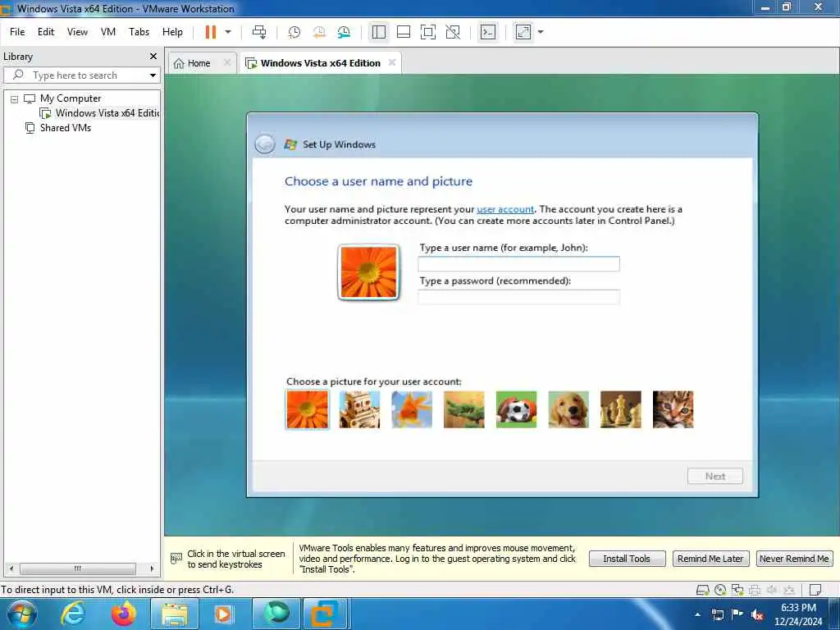This screenshot has width=840, height=630.
Task: Open the user account help link
Action: point(505,209)
